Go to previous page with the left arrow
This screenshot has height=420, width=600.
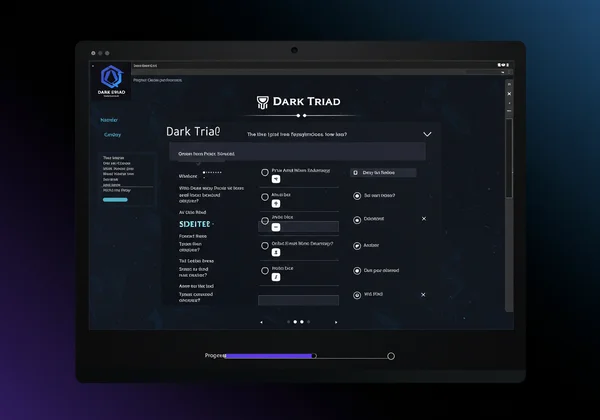click(261, 322)
